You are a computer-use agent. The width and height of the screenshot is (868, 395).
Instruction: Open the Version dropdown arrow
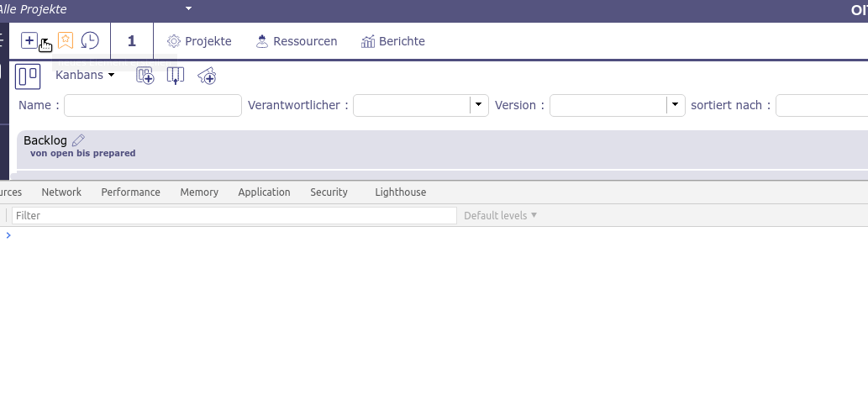tap(675, 105)
